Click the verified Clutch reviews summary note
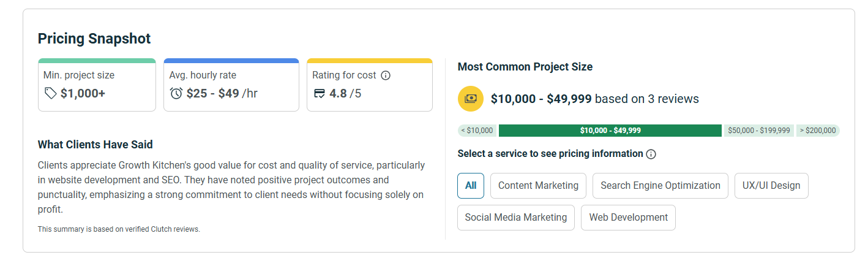 tap(119, 229)
